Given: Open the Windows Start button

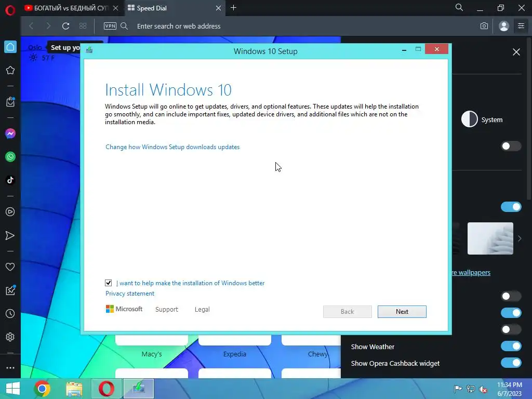Looking at the screenshot, I should (13, 389).
